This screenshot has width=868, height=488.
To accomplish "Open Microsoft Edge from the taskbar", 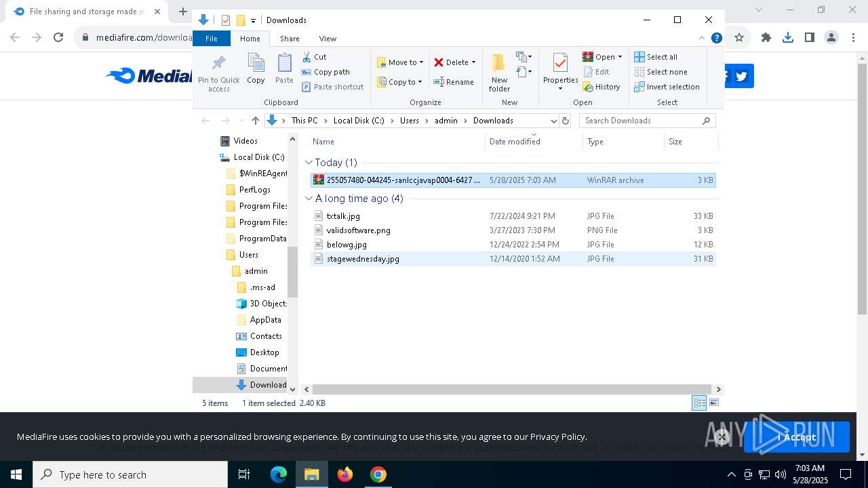I will [279, 474].
